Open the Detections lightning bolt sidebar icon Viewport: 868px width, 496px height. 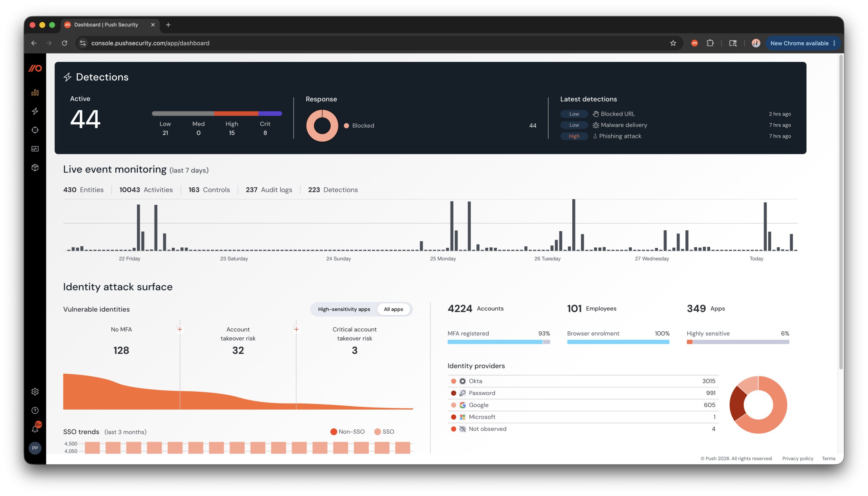coord(35,111)
